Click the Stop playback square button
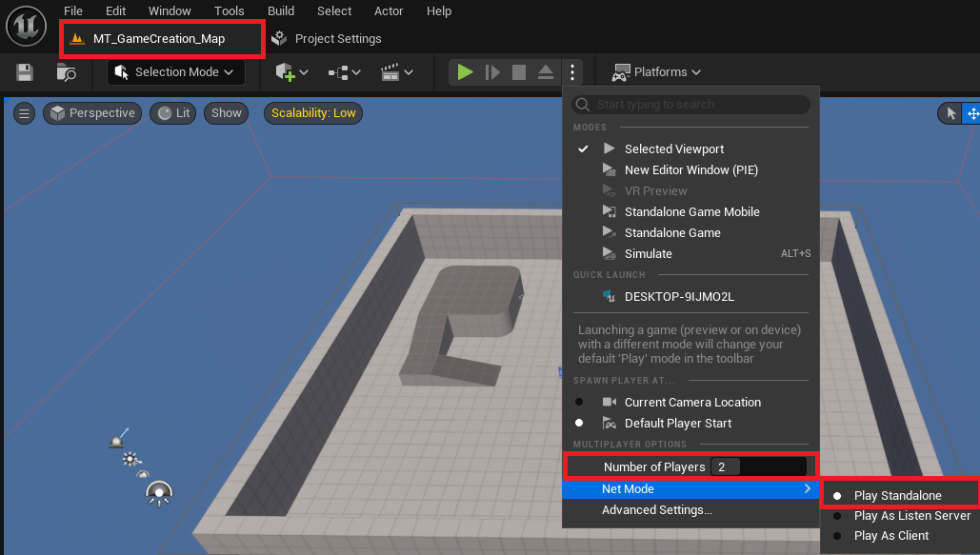The image size is (980, 555). (519, 72)
